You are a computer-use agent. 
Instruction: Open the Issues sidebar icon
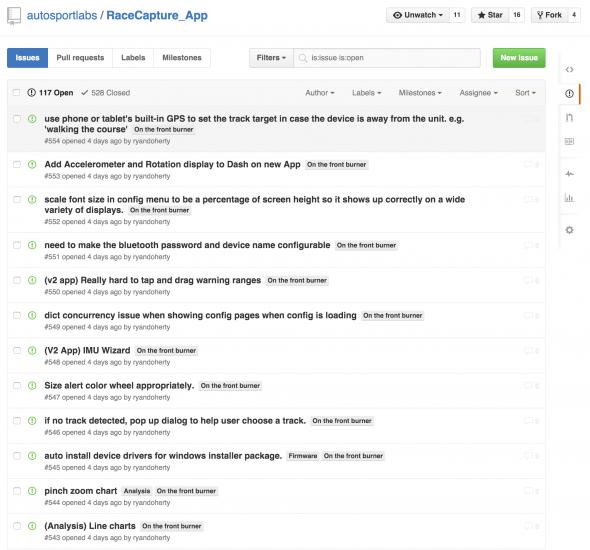(569, 93)
